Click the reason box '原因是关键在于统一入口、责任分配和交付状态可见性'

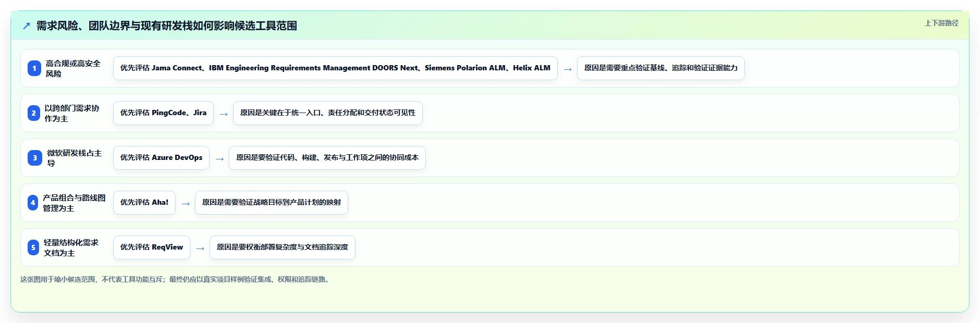tap(328, 113)
